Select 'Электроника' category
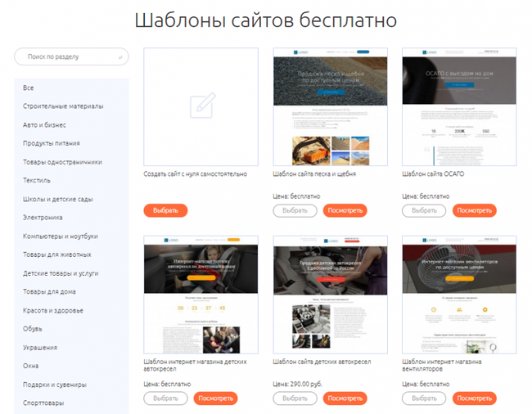 [43, 218]
